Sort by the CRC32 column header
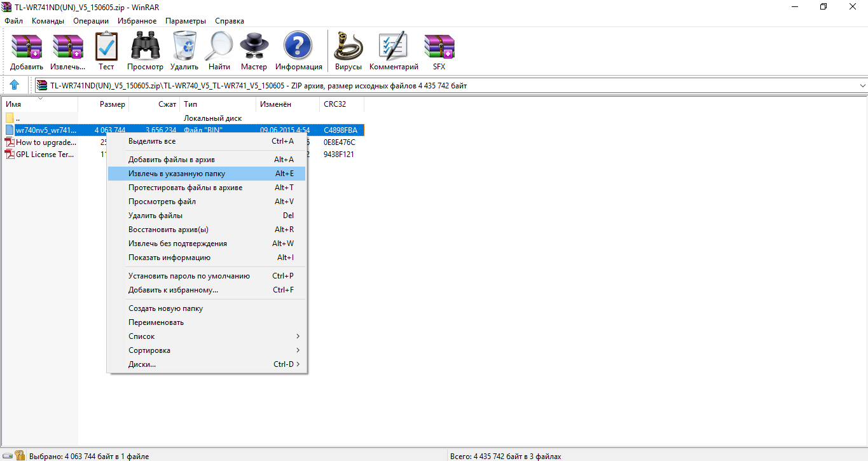Image resolution: width=868 pixels, height=461 pixels. pos(341,104)
